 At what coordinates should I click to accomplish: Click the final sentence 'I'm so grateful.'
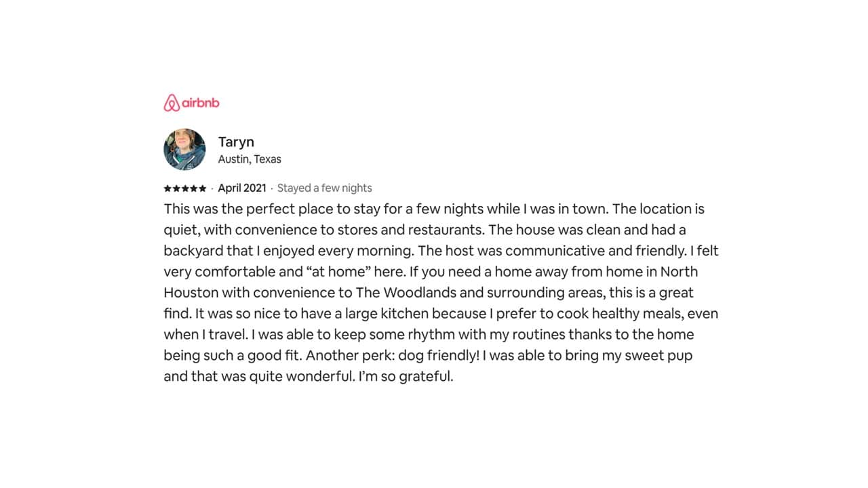(x=406, y=377)
